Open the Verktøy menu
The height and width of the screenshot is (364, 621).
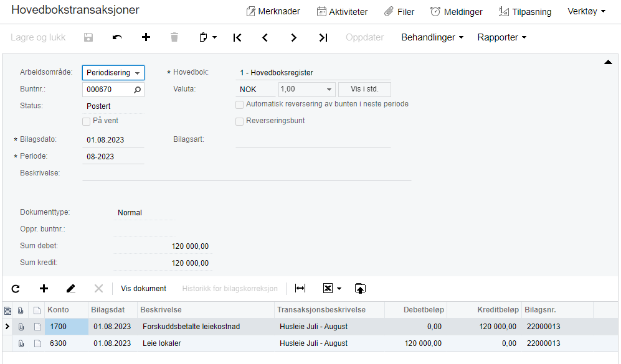pos(587,11)
